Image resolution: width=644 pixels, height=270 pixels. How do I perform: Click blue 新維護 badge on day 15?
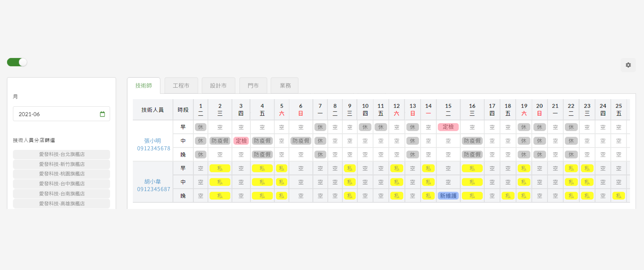coord(448,196)
